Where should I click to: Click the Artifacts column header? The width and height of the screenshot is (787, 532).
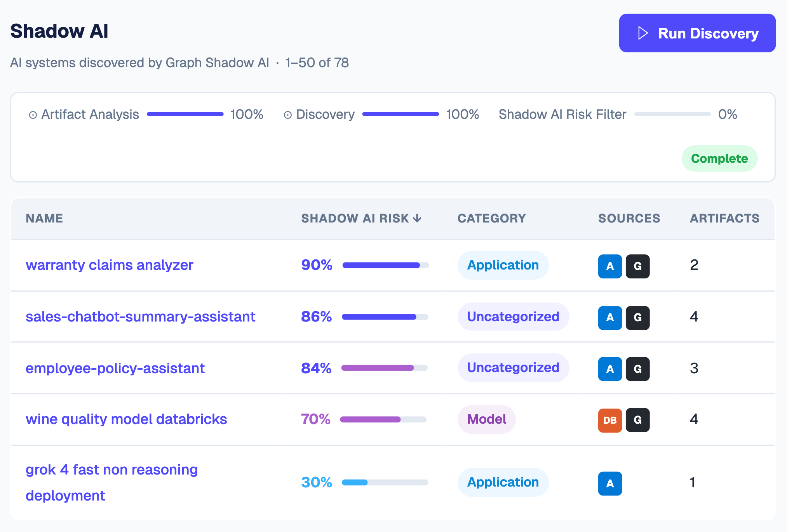pos(724,218)
